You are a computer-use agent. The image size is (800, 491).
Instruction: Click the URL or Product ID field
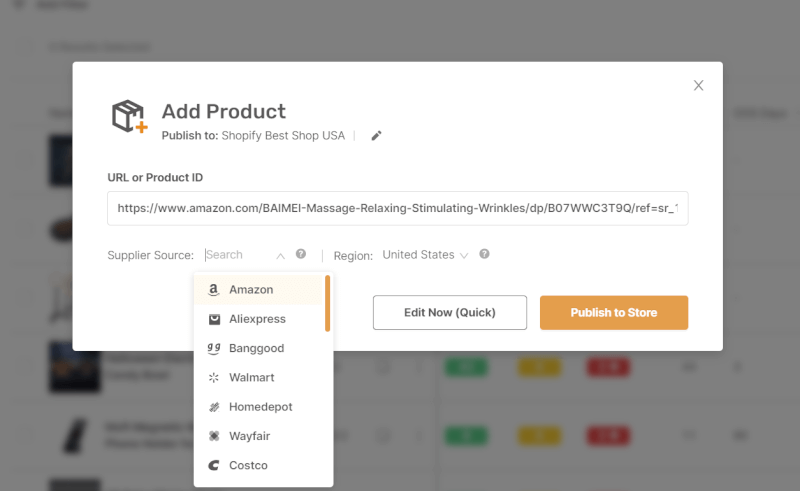(x=397, y=208)
